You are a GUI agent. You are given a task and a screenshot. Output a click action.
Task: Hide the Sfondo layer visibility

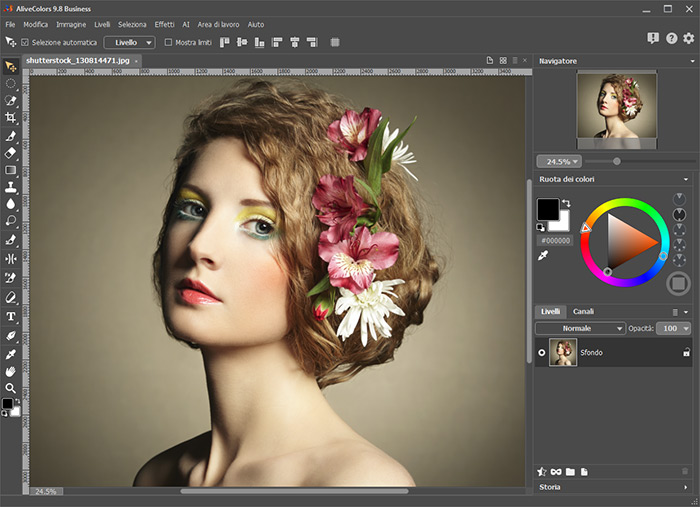(x=542, y=353)
